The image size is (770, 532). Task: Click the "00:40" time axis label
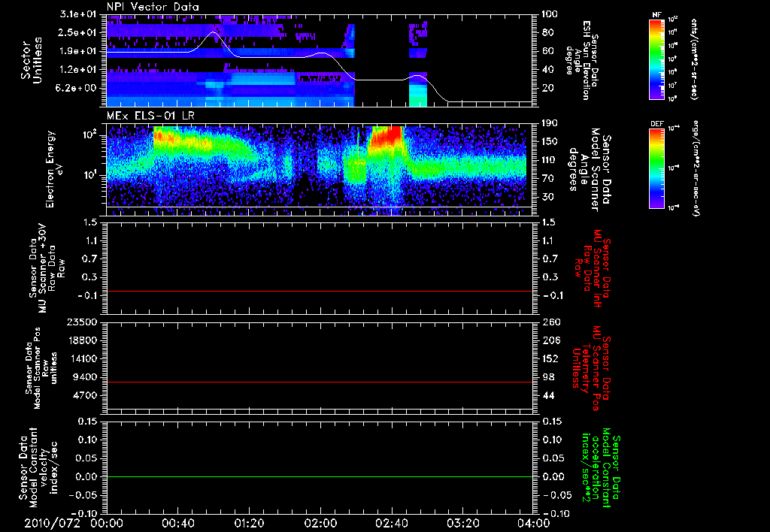[177, 523]
